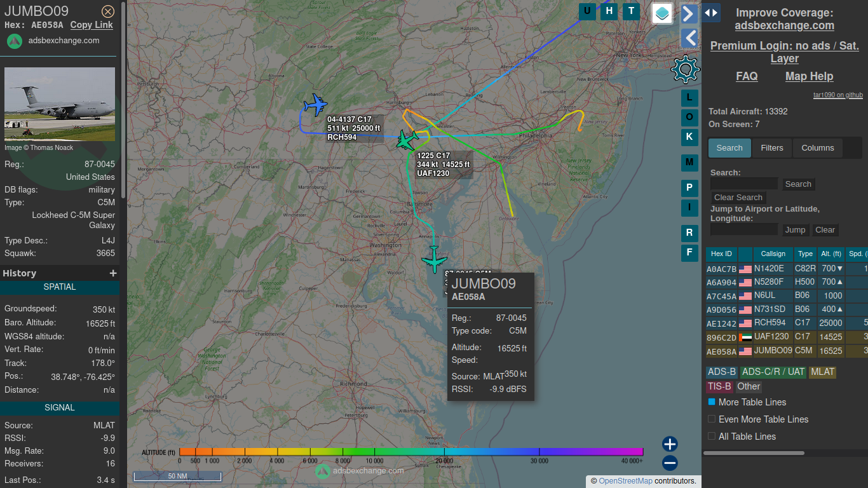Toggle the O map button
Image resolution: width=868 pixels, height=488 pixels.
pos(690,117)
